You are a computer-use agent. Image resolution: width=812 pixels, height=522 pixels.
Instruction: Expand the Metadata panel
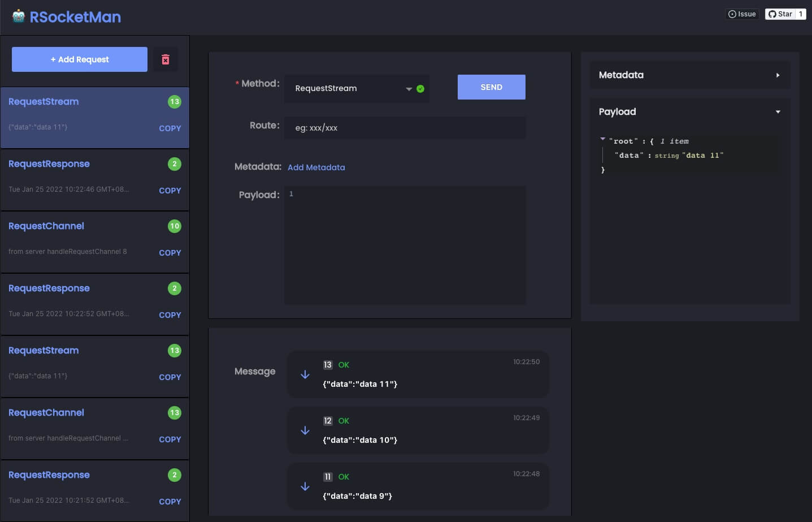(690, 75)
